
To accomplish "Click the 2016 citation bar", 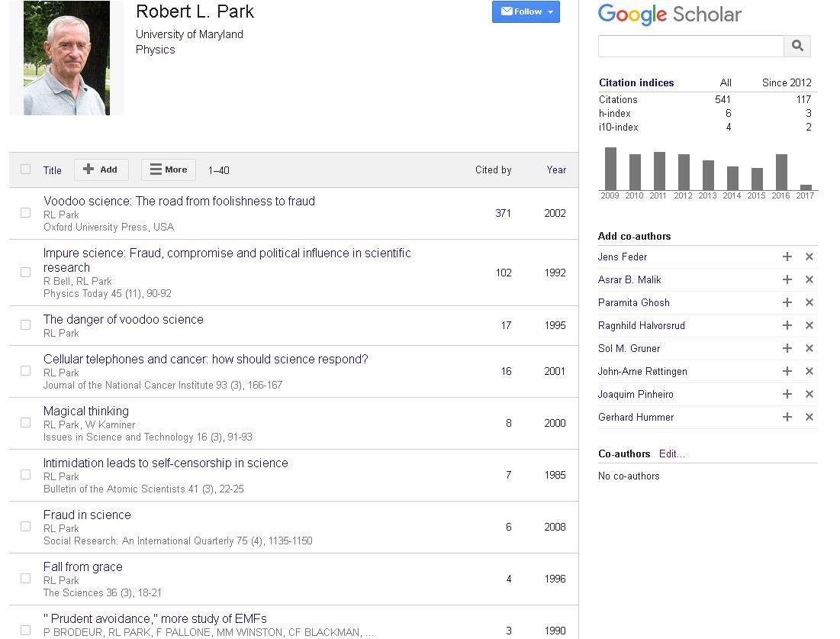I will (x=781, y=172).
